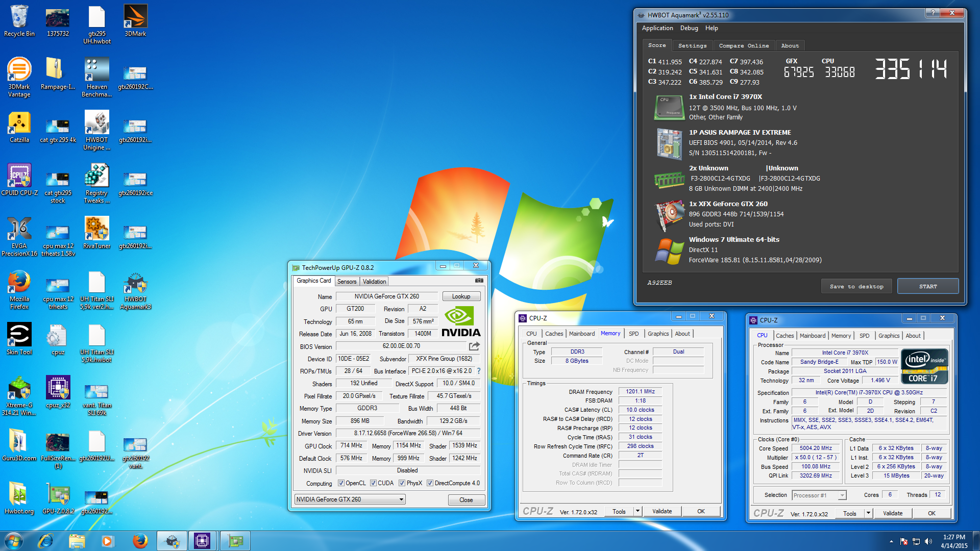This screenshot has width=980, height=551.
Task: Click the NVIDIA logo in GPU-Z
Action: pyautogui.click(x=461, y=322)
